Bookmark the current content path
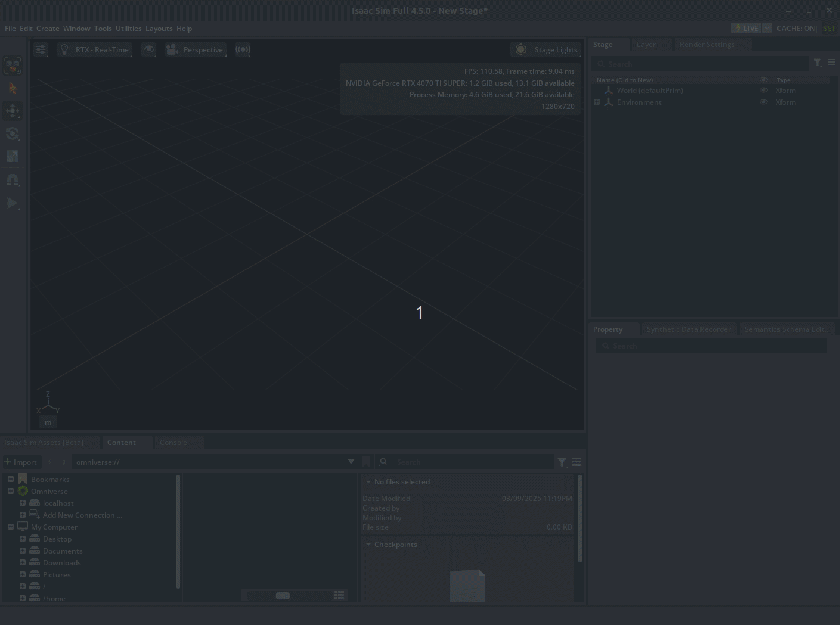Viewport: 840px width, 625px height. click(x=366, y=462)
